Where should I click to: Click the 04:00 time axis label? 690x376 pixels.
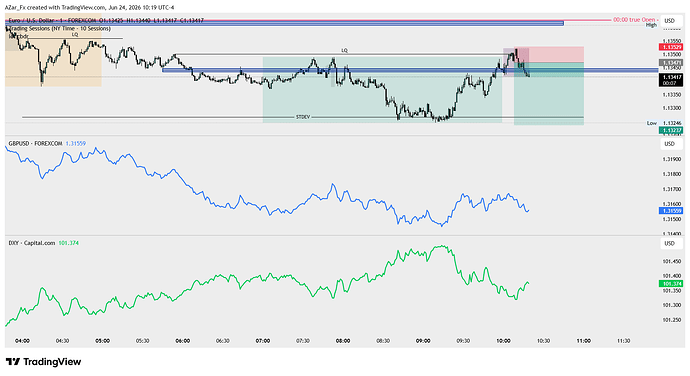[x=22, y=341]
